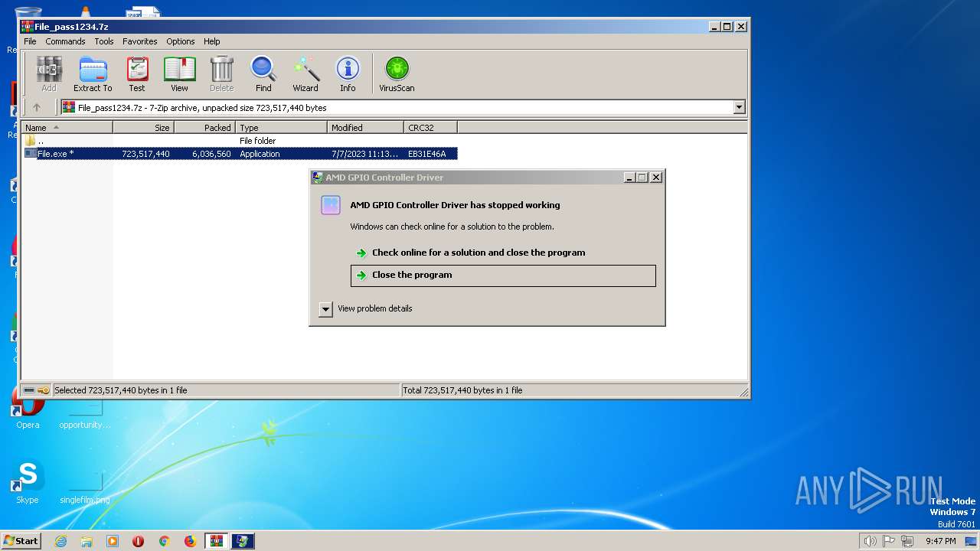Click status text 'Total 723,517,440 bytes in 1 file'

coord(462,390)
